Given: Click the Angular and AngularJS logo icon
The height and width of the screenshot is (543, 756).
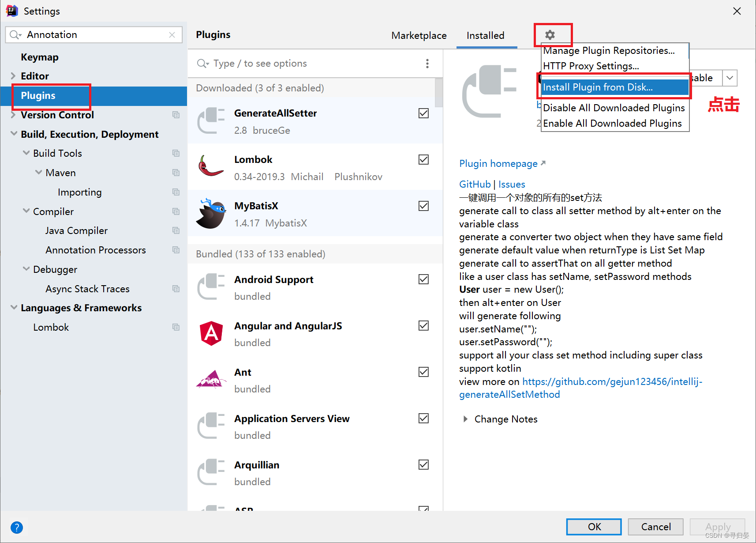Looking at the screenshot, I should point(211,333).
